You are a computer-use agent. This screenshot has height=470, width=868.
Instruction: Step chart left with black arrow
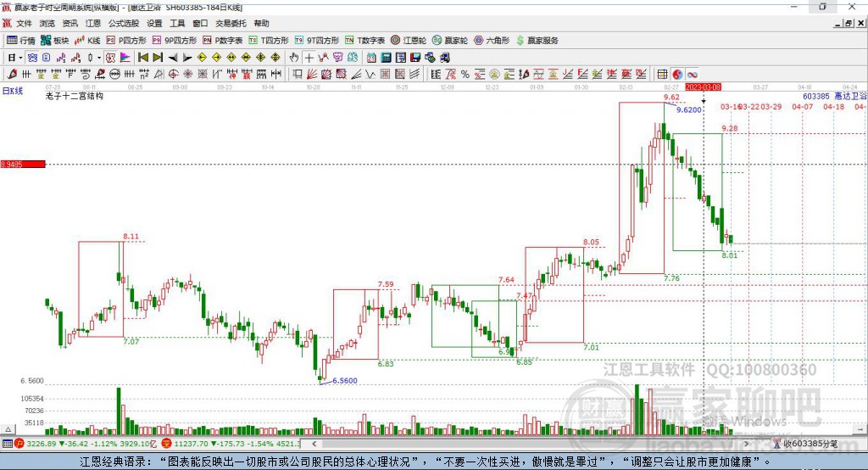pos(173,58)
